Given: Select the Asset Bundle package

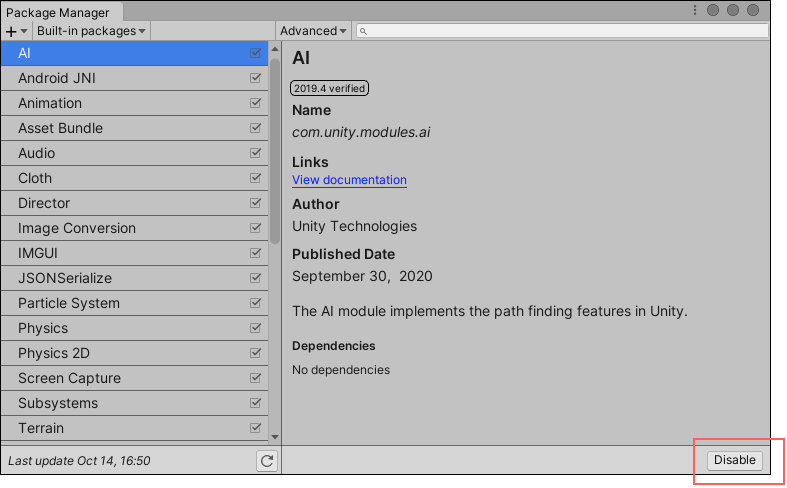Looking at the screenshot, I should click(135, 128).
